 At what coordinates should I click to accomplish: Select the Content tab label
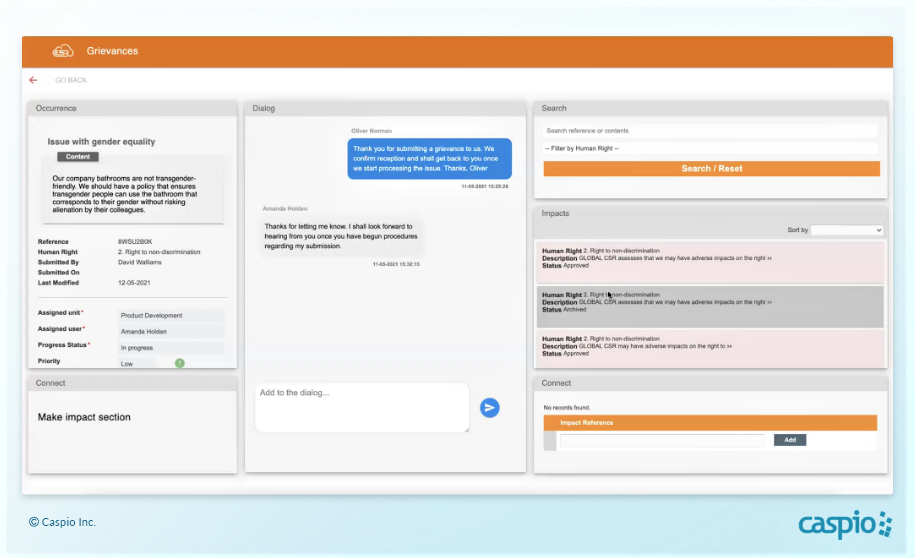(x=77, y=157)
